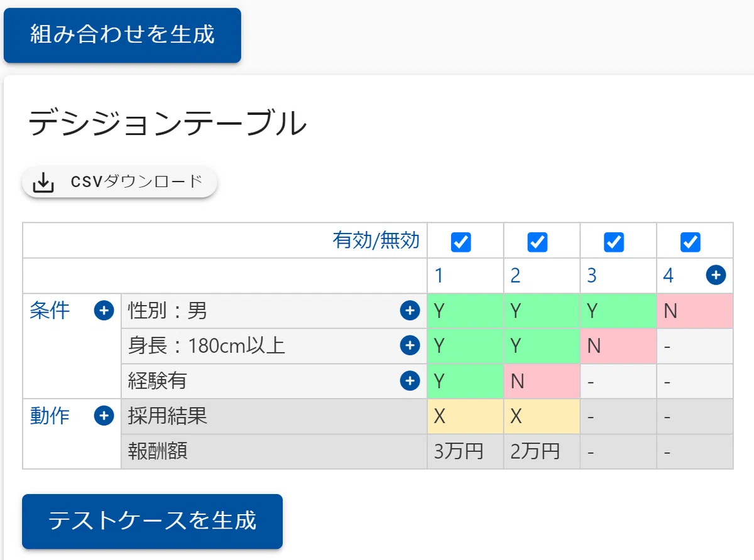Screen dimensions: 754x560
Task: Click plus icon in 身長：180cm以上 row
Action: pos(410,345)
